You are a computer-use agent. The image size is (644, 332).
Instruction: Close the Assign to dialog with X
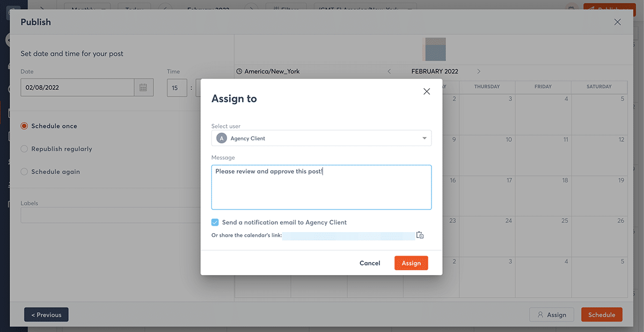[x=427, y=92]
